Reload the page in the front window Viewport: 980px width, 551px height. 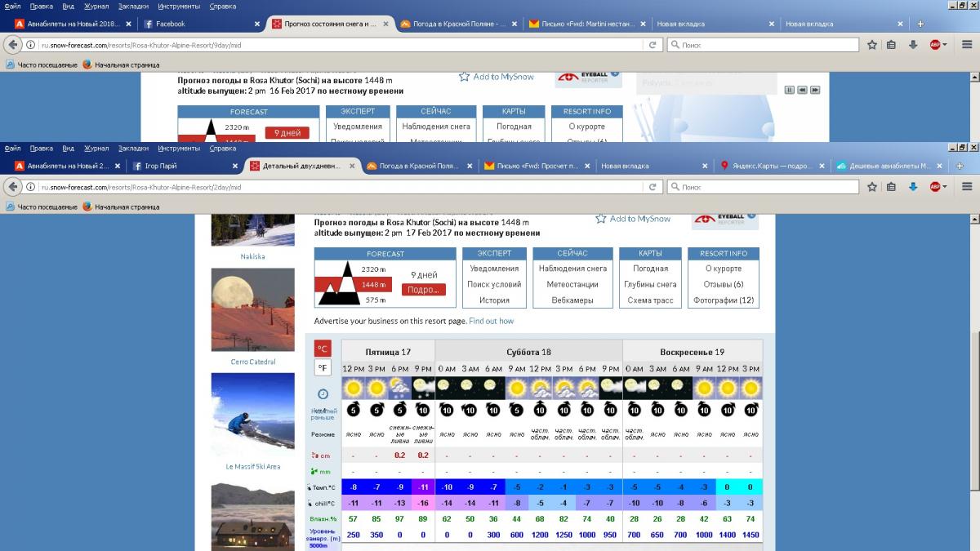pyautogui.click(x=653, y=187)
